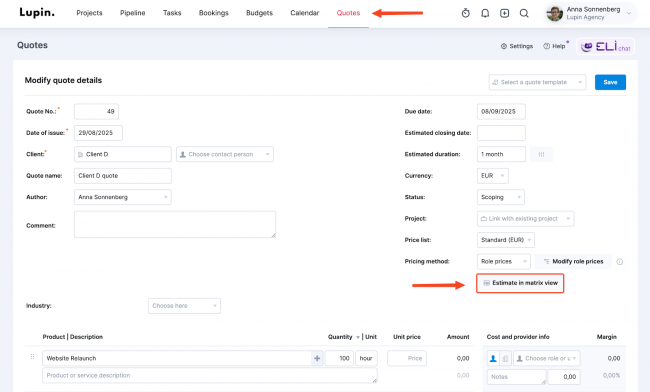The image size is (650, 392).
Task: Select the Quotes tab
Action: (x=348, y=13)
